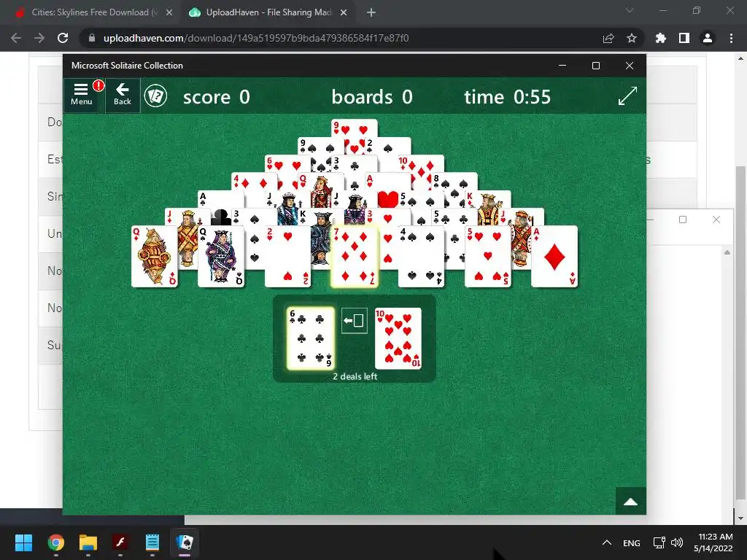The image size is (747, 560).
Task: Close the UploadHaven browser tab
Action: pos(344,13)
